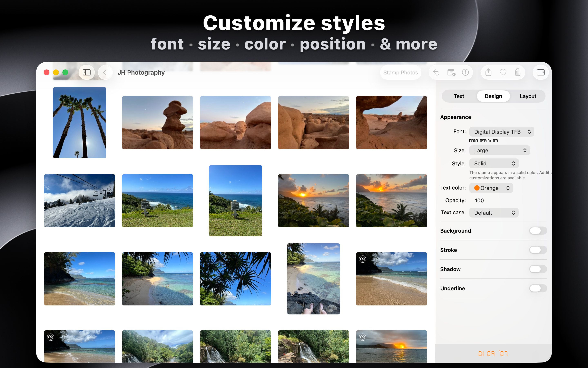Viewport: 588px width, 368px height.
Task: Click Live Photo badge on bottom-row sunset thumbnail
Action: (363, 337)
